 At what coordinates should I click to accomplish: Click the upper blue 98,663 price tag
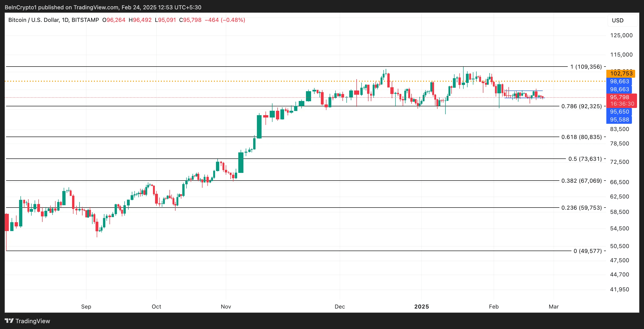point(619,82)
